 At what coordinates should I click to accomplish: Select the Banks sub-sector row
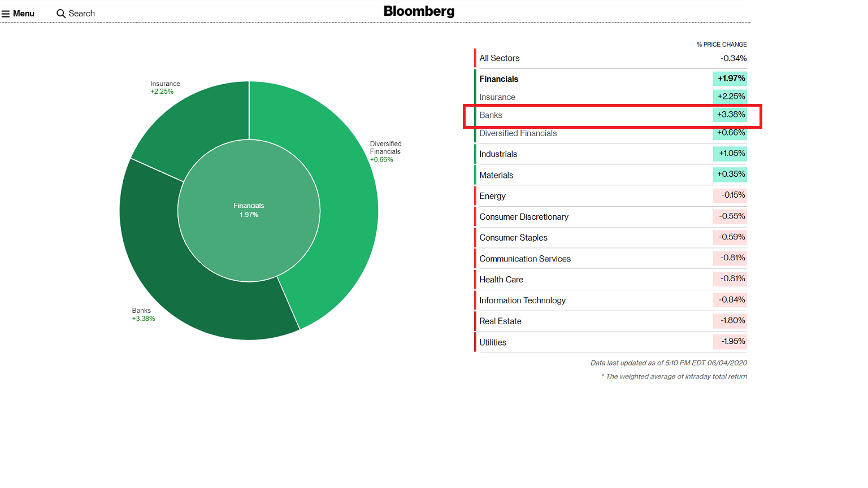(610, 115)
